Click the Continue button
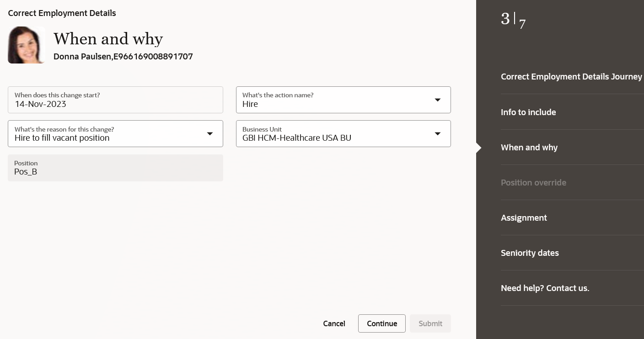 (x=382, y=323)
